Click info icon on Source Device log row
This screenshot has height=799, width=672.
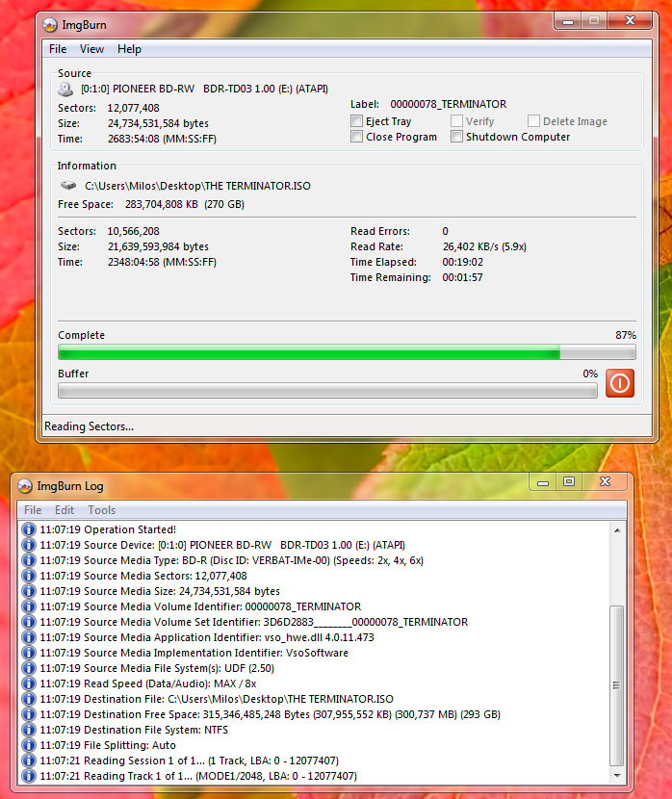[x=29, y=545]
